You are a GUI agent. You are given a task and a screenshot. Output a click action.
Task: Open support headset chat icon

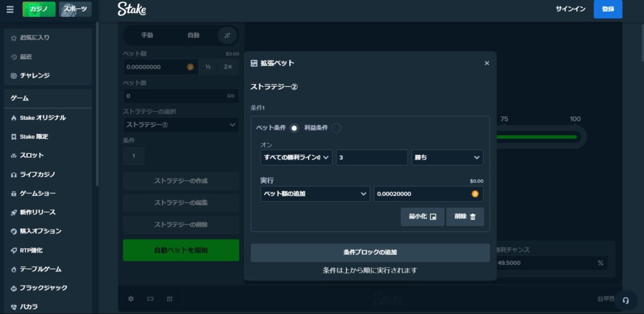[x=626, y=300]
